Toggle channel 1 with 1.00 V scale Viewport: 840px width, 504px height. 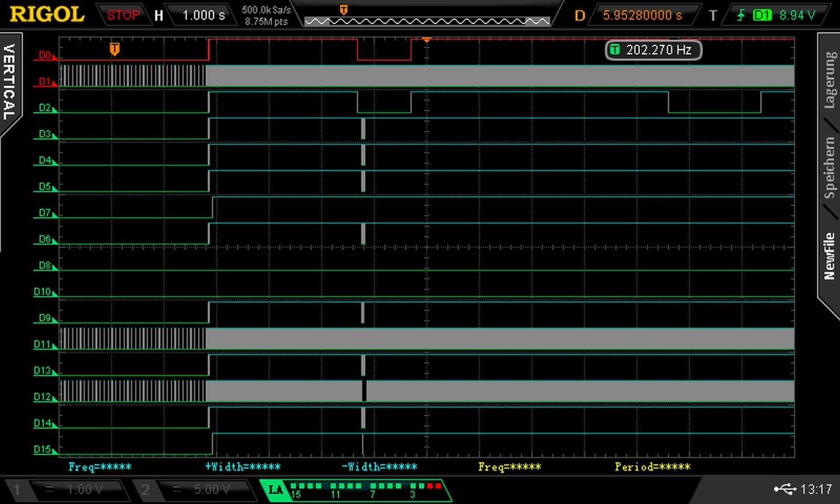(68, 490)
